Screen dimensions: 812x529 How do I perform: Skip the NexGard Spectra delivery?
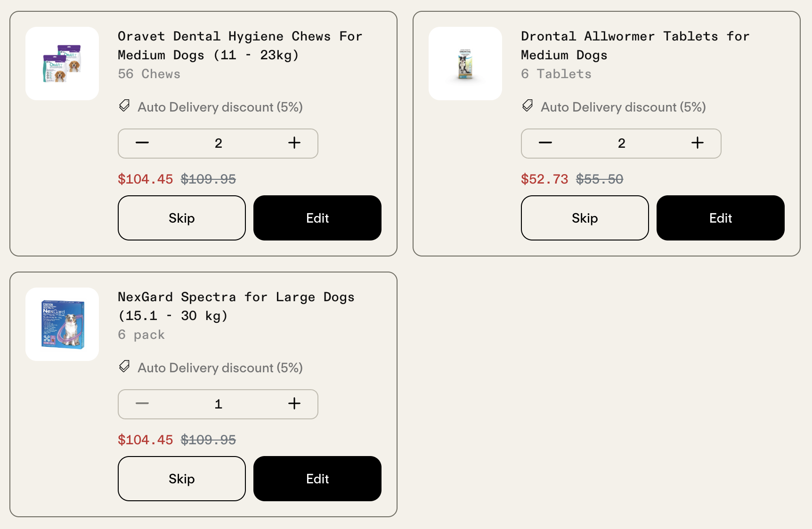click(182, 479)
